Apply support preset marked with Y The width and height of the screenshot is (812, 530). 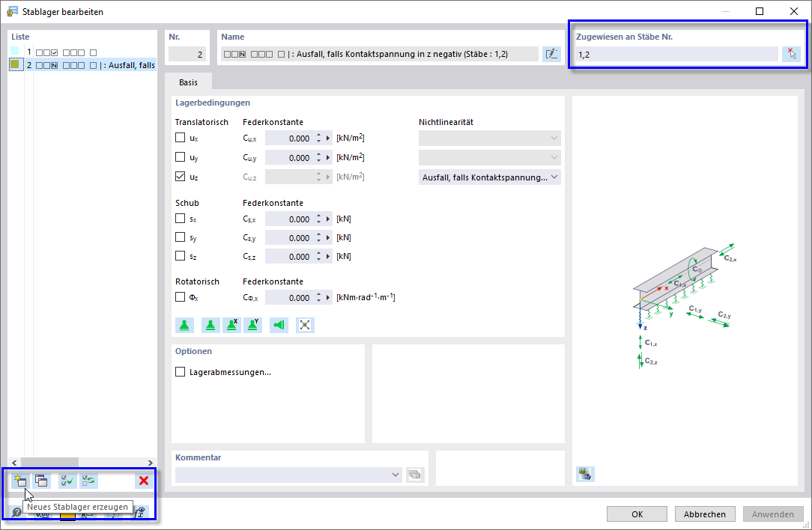pos(252,325)
